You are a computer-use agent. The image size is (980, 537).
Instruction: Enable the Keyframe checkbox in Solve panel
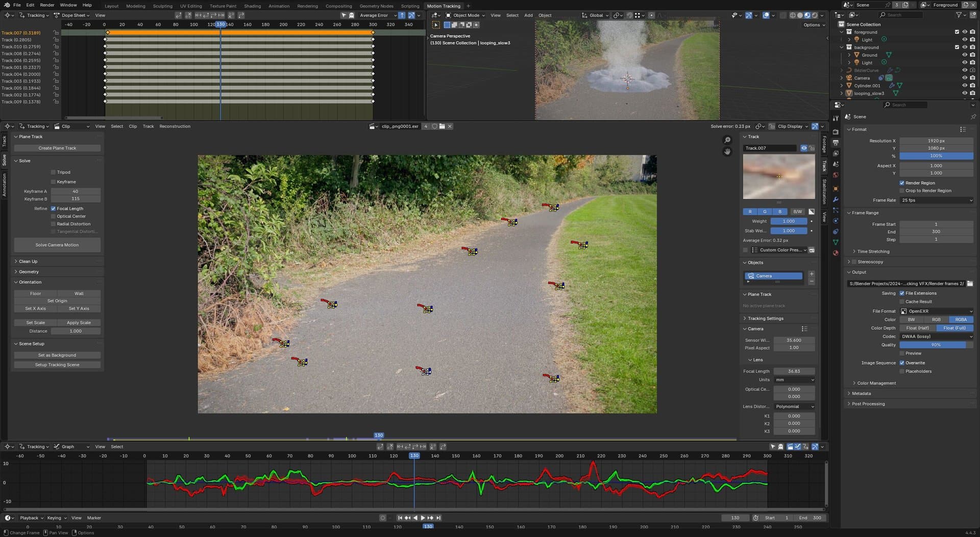[x=53, y=182]
